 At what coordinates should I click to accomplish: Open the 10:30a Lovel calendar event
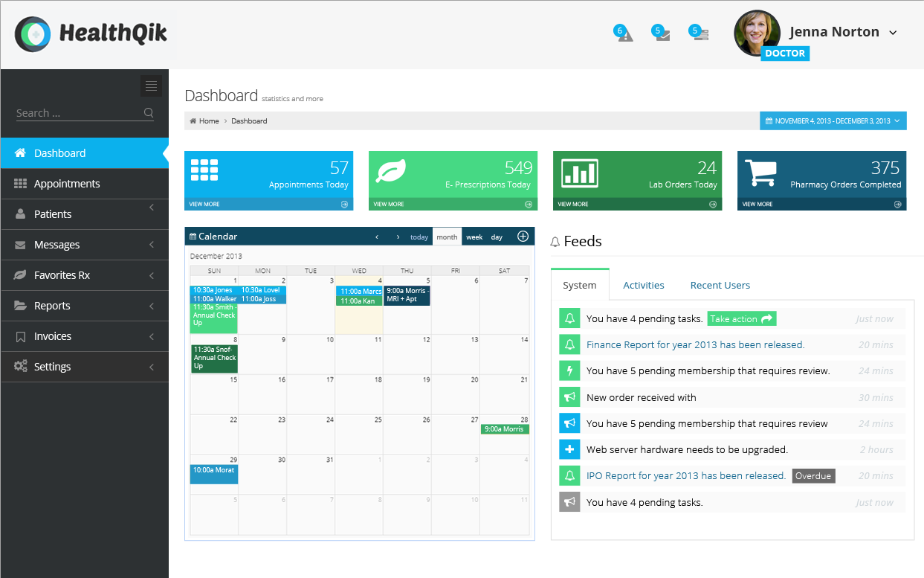click(x=262, y=290)
